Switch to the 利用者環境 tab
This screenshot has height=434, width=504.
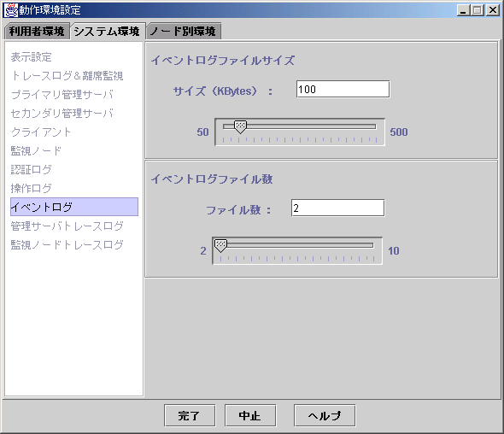37,32
